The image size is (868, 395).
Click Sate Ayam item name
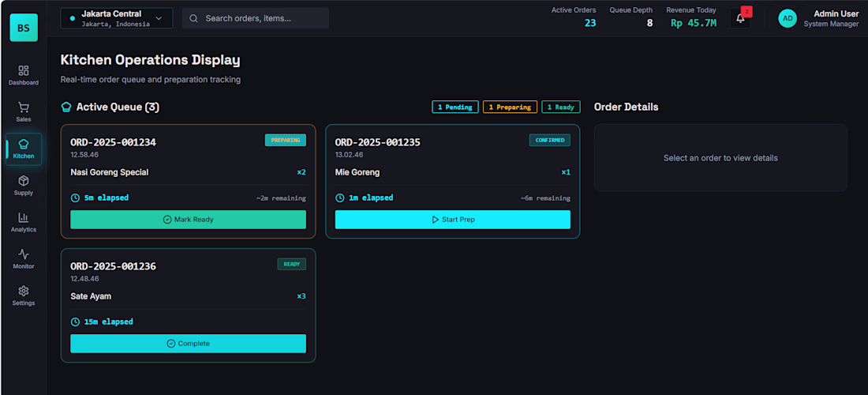point(91,296)
